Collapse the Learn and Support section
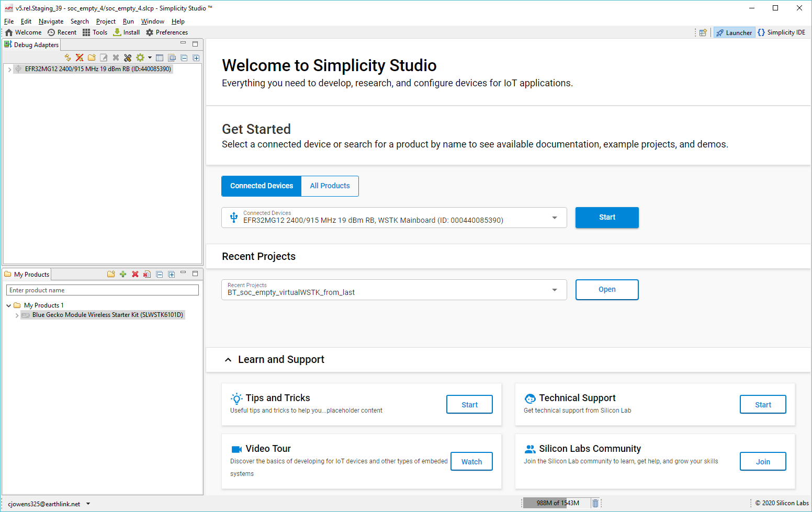Screen dimensions: 812x512 pyautogui.click(x=228, y=360)
